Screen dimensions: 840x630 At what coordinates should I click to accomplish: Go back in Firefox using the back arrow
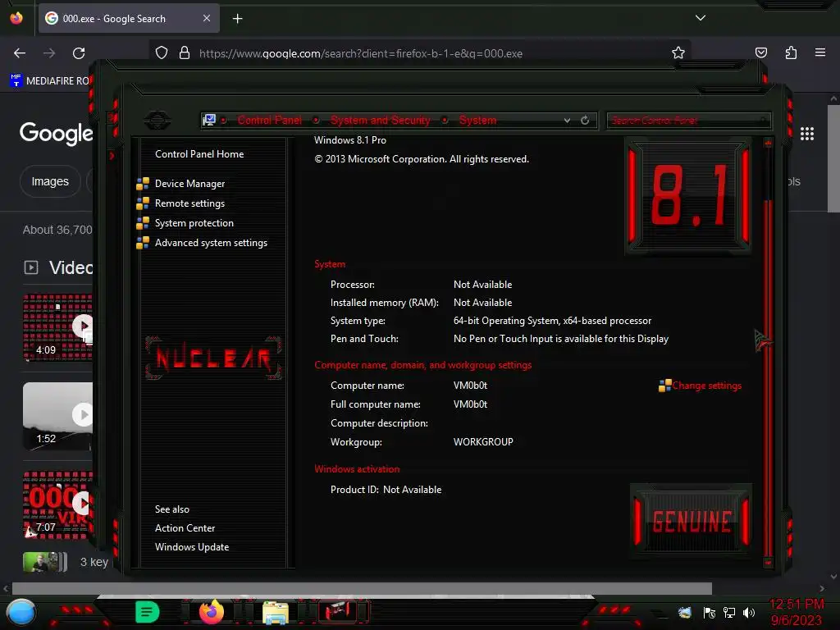coord(20,53)
